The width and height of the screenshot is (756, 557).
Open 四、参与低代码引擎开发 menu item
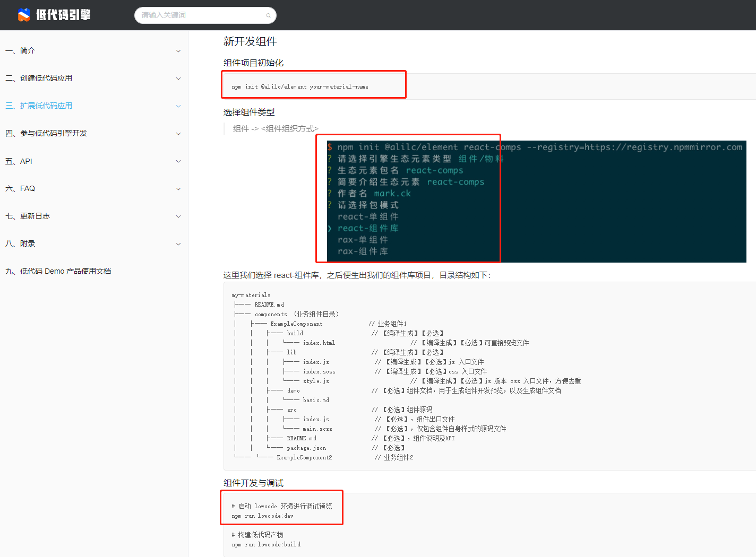46,133
